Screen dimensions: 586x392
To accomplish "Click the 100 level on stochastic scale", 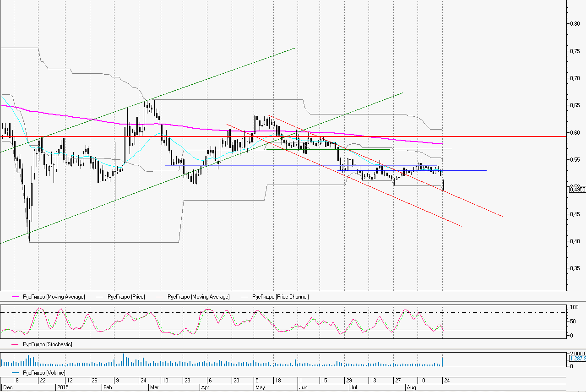I will click(572, 307).
